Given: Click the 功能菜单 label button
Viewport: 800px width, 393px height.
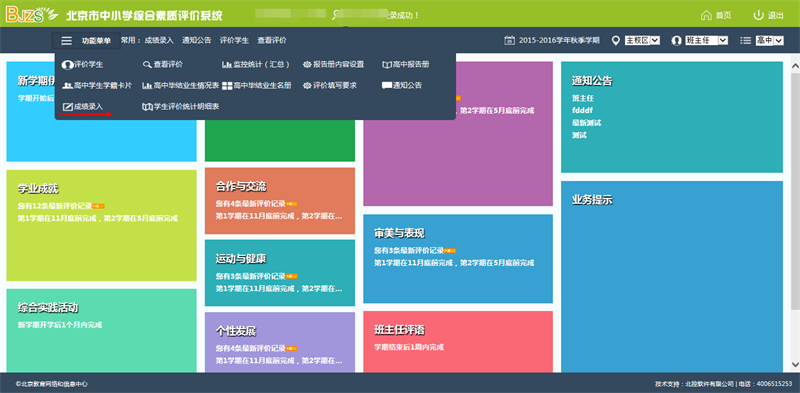Looking at the screenshot, I should tap(96, 41).
